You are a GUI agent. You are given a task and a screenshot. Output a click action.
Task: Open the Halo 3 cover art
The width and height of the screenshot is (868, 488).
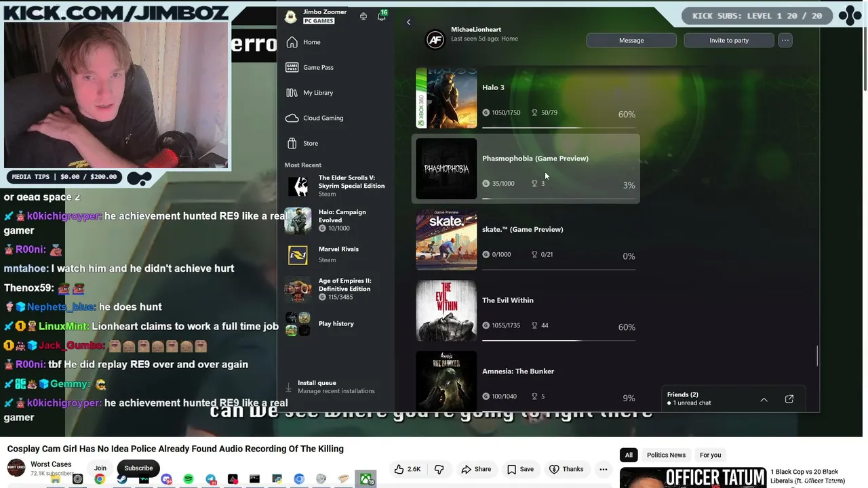point(446,98)
